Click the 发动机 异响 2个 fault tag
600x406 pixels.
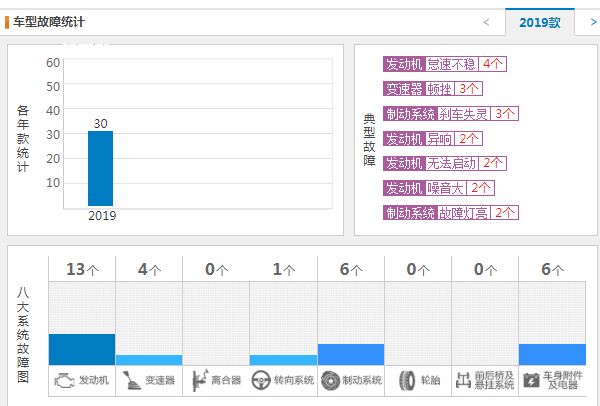coord(433,138)
